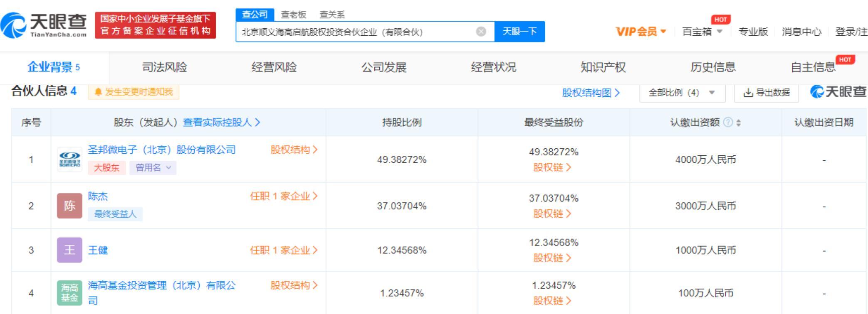Click 任职 1 家企业 for 陈杰
Image resolution: width=868 pixels, height=314 pixels.
tap(284, 196)
